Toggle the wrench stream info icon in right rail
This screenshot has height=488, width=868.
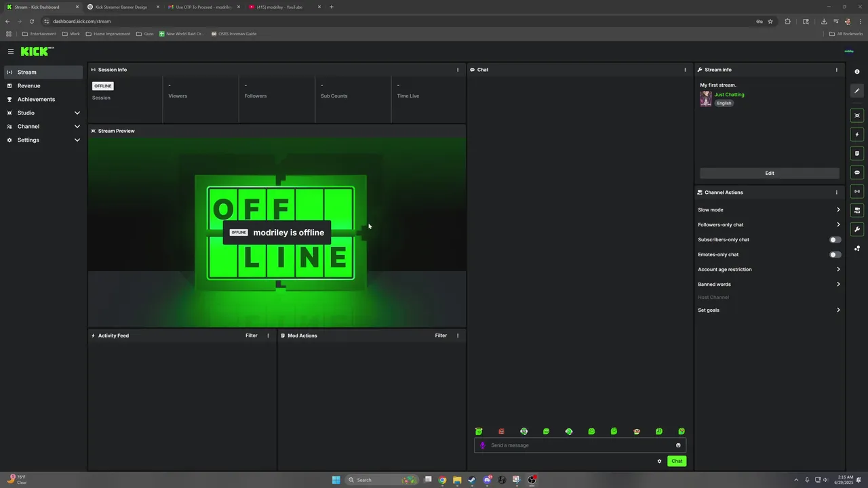coord(857,229)
